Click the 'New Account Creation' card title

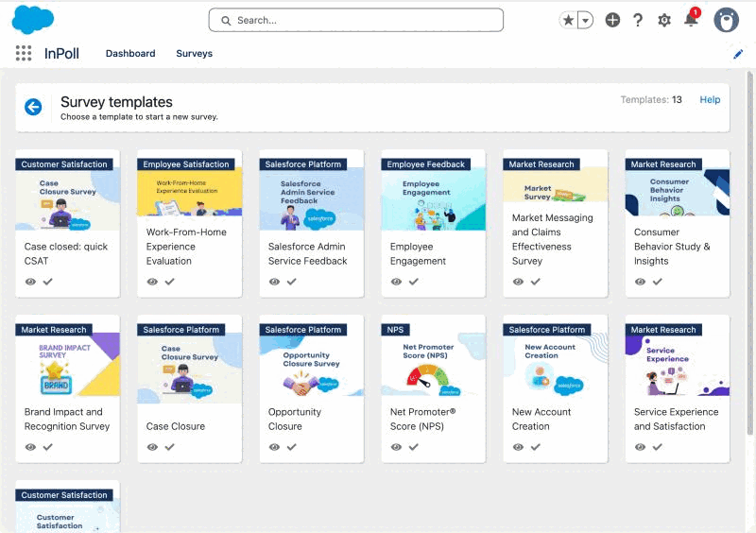coord(541,420)
